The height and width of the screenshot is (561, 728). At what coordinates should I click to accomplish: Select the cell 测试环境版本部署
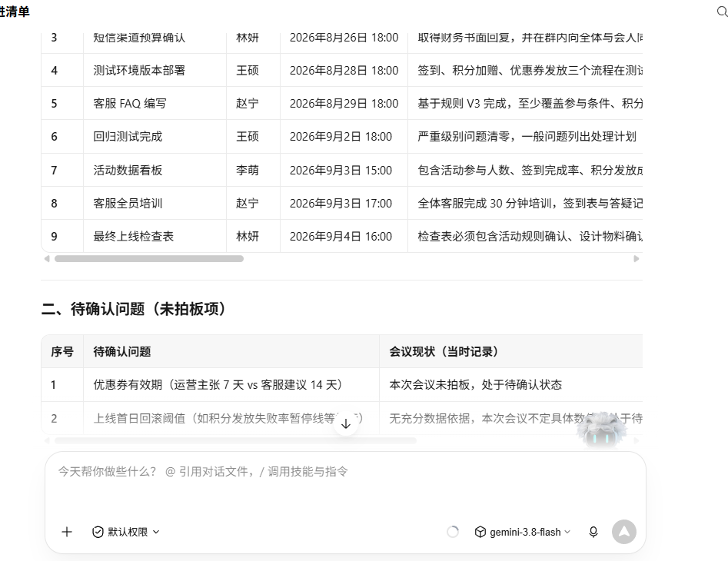tap(139, 71)
